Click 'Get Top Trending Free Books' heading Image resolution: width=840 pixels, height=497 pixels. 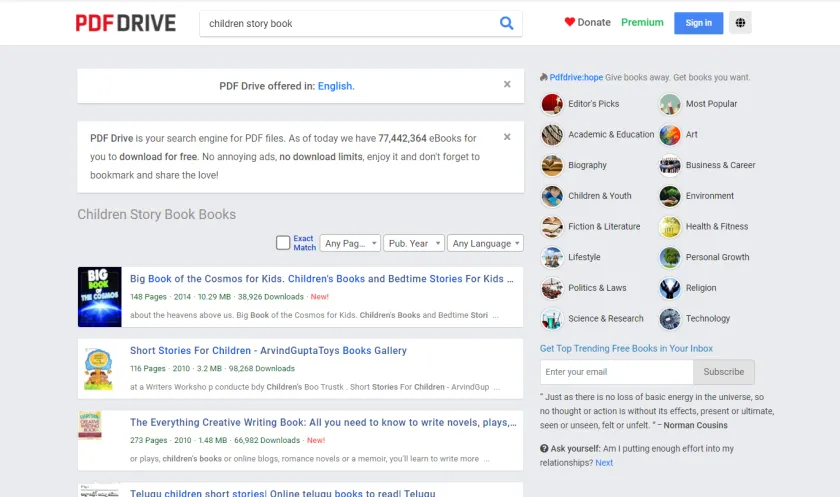click(626, 348)
